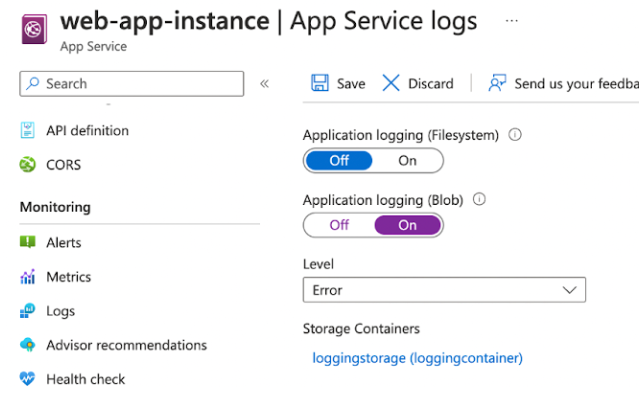Set Blob application logging to Off
The width and height of the screenshot is (642, 400).
(339, 225)
